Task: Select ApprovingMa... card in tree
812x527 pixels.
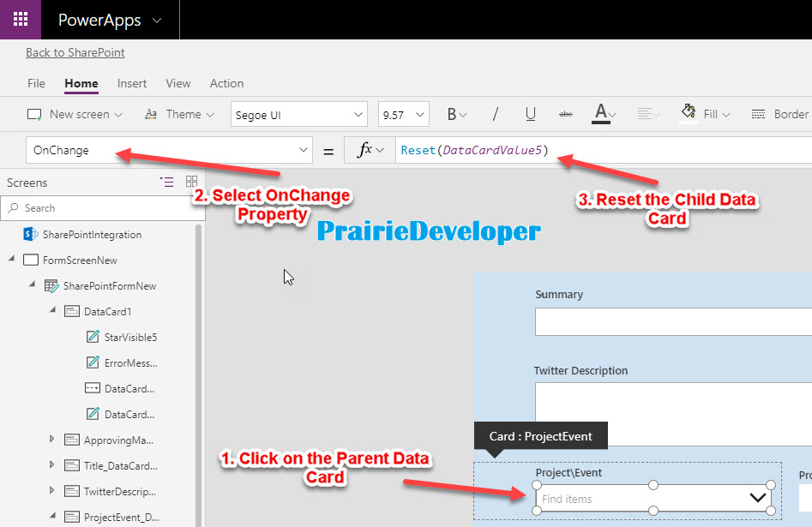Action: tap(118, 440)
